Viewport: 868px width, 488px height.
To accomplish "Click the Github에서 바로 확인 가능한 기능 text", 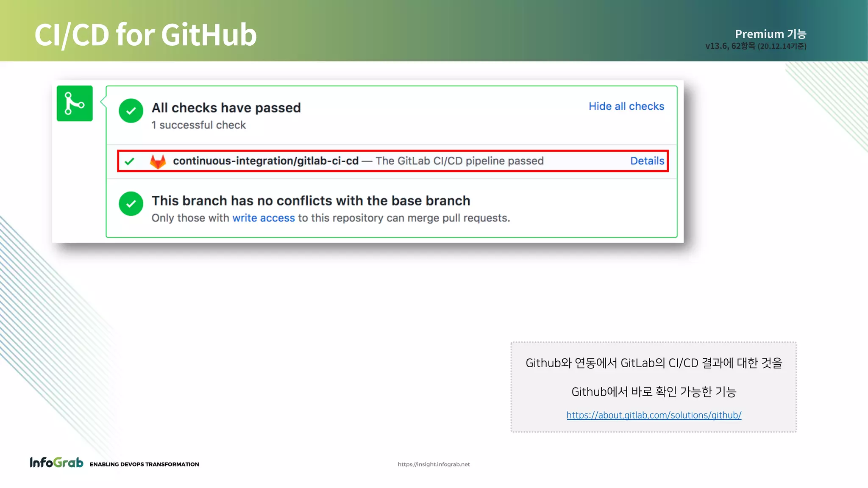I will click(654, 391).
